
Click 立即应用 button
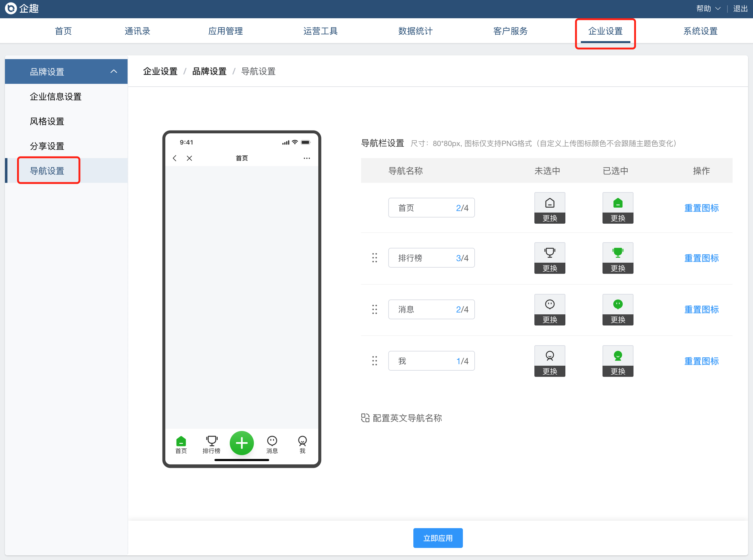(437, 538)
